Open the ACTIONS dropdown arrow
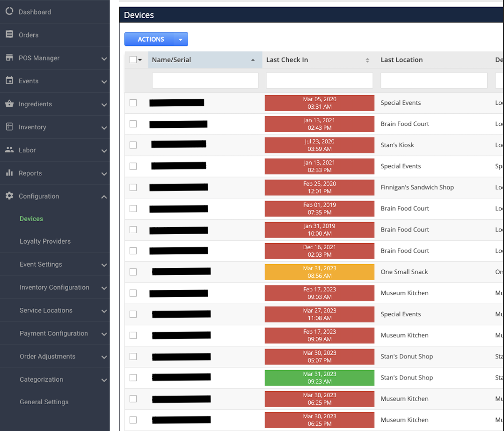The image size is (504, 431). click(x=181, y=39)
